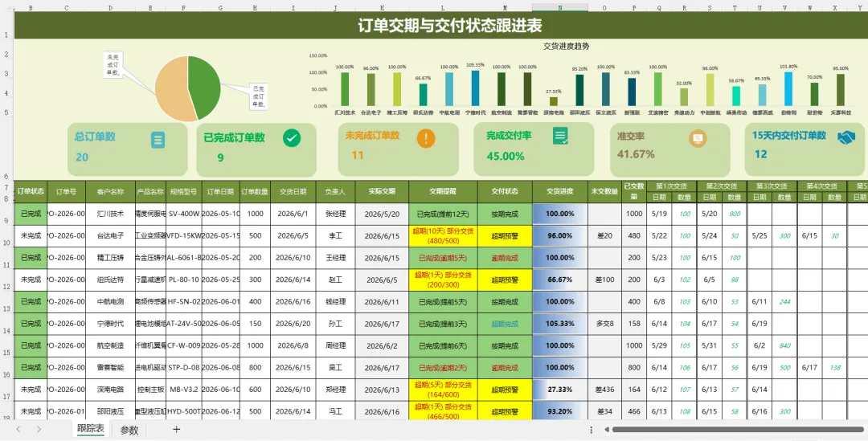Click the 交货进度 header cell
Image resolution: width=868 pixels, height=441 pixels.
(560, 191)
